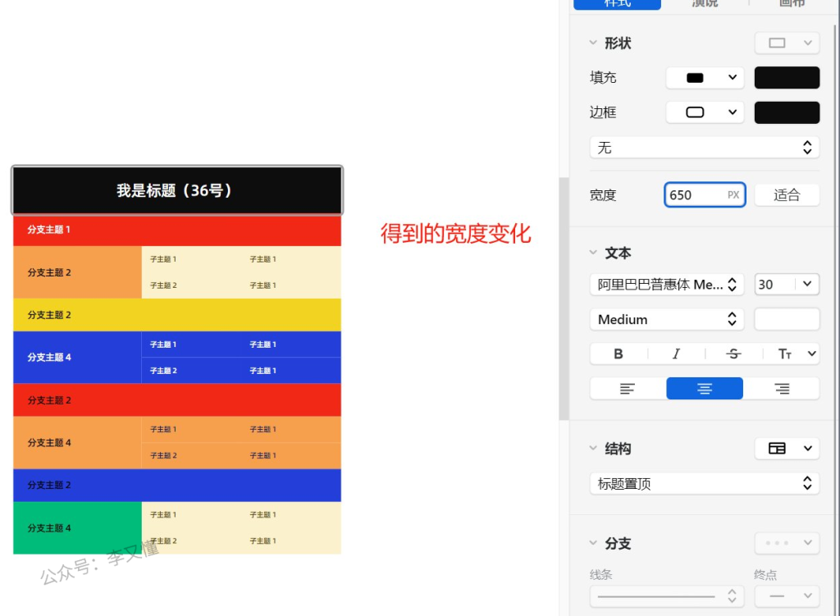
Task: Apply strikethrough to the text
Action: click(733, 354)
